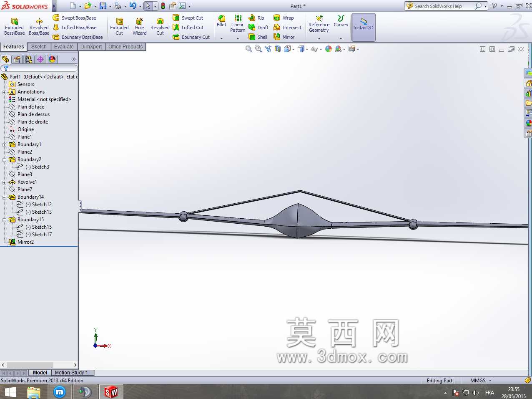Click the feature tree filter field
The image size is (532, 399).
[x=39, y=68]
